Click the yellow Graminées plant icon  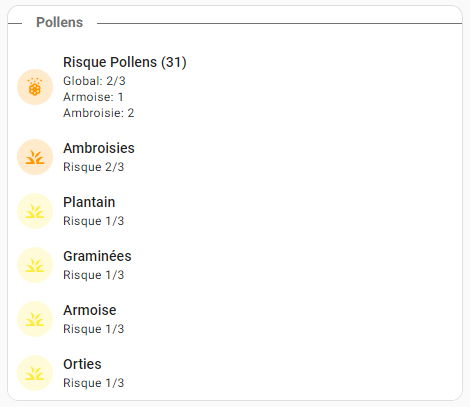[x=35, y=265]
